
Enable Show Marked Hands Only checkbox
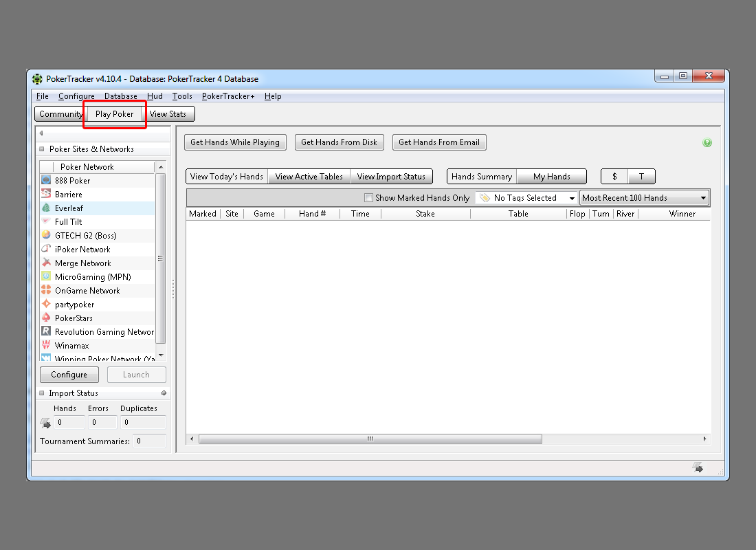point(369,198)
